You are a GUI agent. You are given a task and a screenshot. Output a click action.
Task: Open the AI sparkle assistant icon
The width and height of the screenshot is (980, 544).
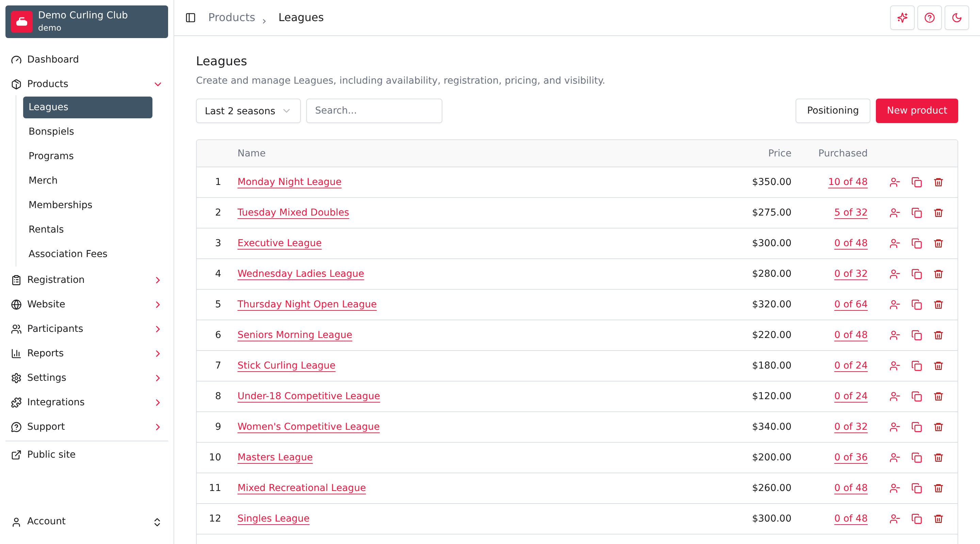pos(902,17)
